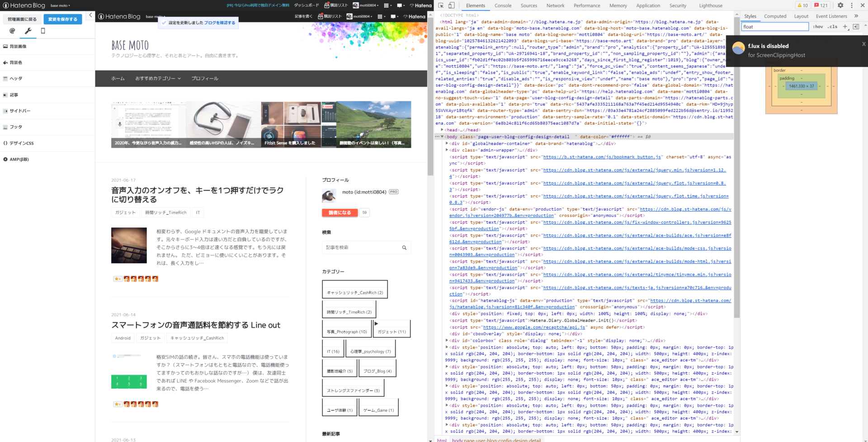
Task: Open the プロフィール navigation link
Action: [205, 78]
